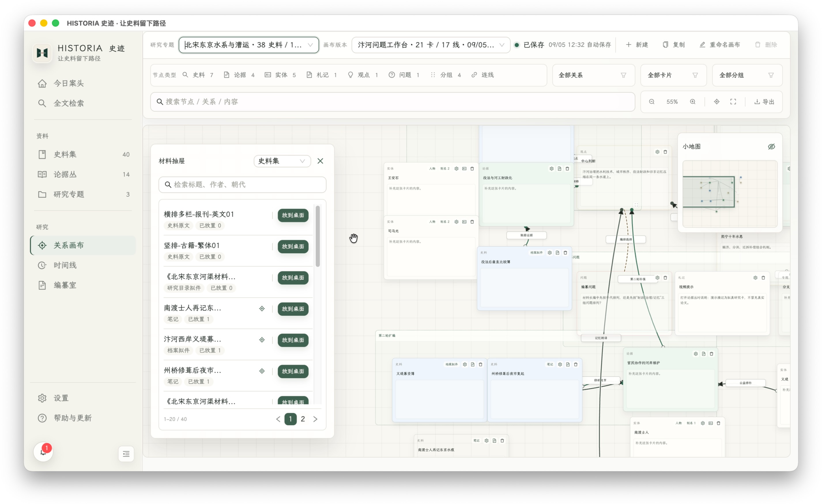The height and width of the screenshot is (504, 822).
Task: Click 重命名画布 button
Action: [720, 45]
